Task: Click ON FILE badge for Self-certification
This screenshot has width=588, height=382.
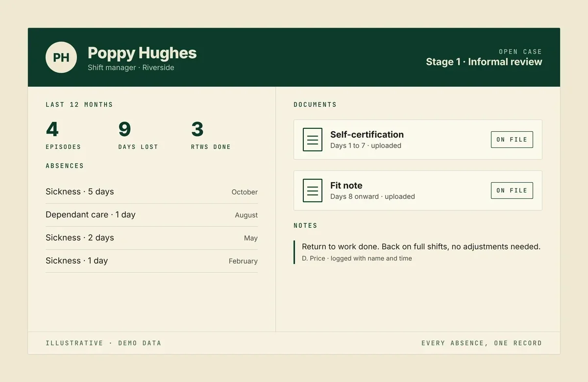Action: pyautogui.click(x=512, y=140)
